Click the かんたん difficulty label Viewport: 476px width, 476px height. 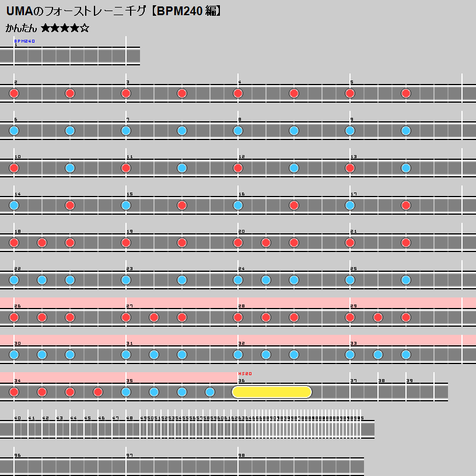pyautogui.click(x=21, y=28)
